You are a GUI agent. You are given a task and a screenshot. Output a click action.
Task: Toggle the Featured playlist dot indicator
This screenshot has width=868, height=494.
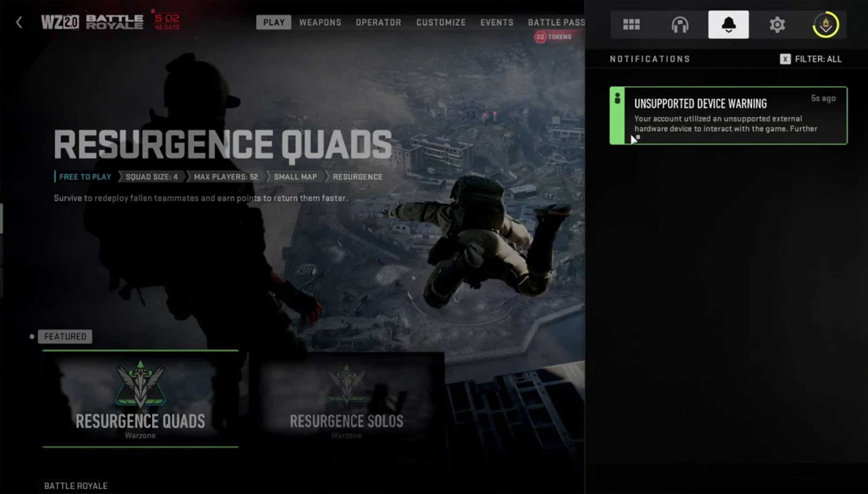[31, 336]
